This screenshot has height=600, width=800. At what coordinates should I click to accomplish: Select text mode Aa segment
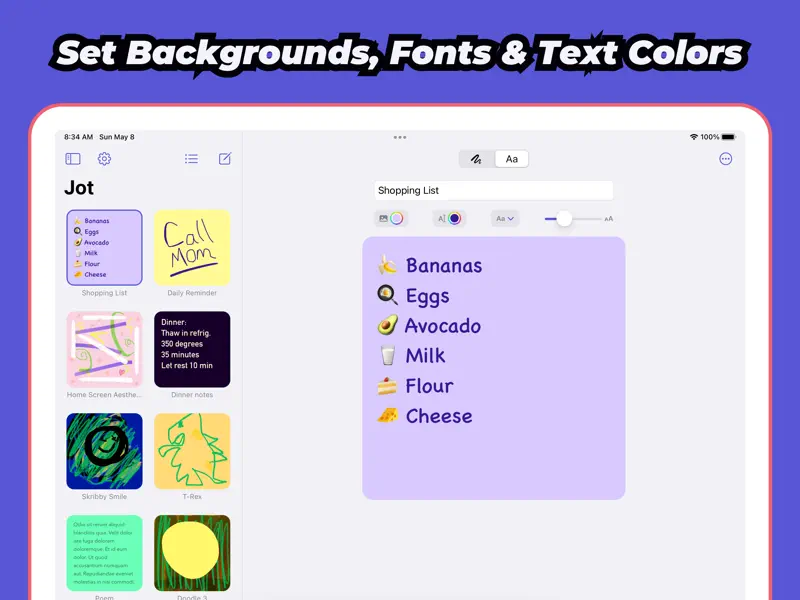pyautogui.click(x=512, y=159)
